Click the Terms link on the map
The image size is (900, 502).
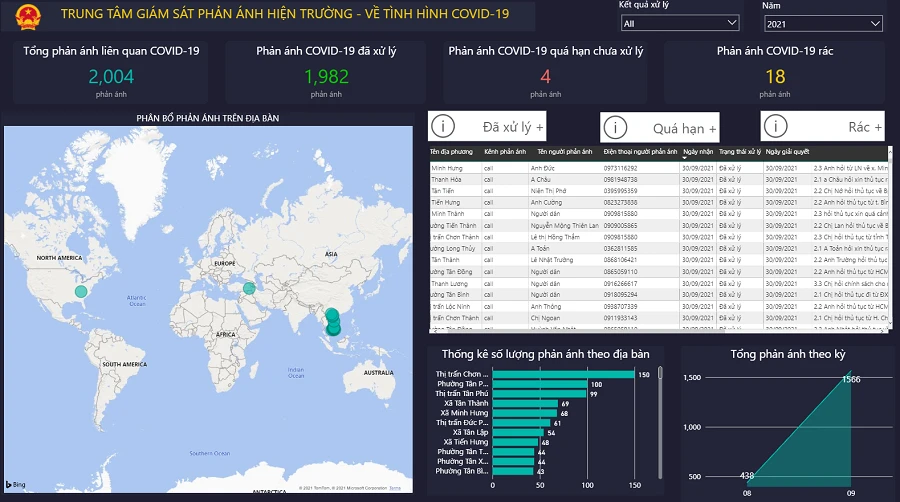coord(395,488)
